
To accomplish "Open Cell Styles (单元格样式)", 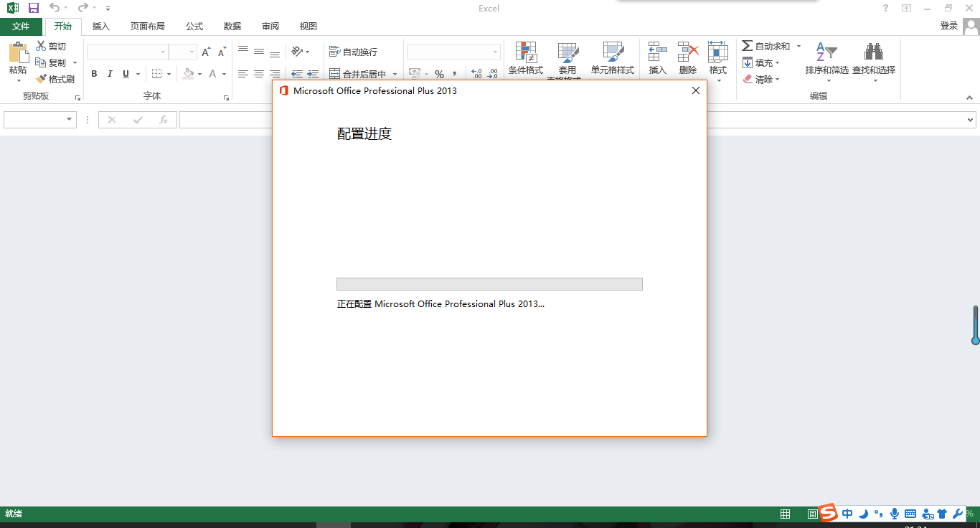I will 613,59.
